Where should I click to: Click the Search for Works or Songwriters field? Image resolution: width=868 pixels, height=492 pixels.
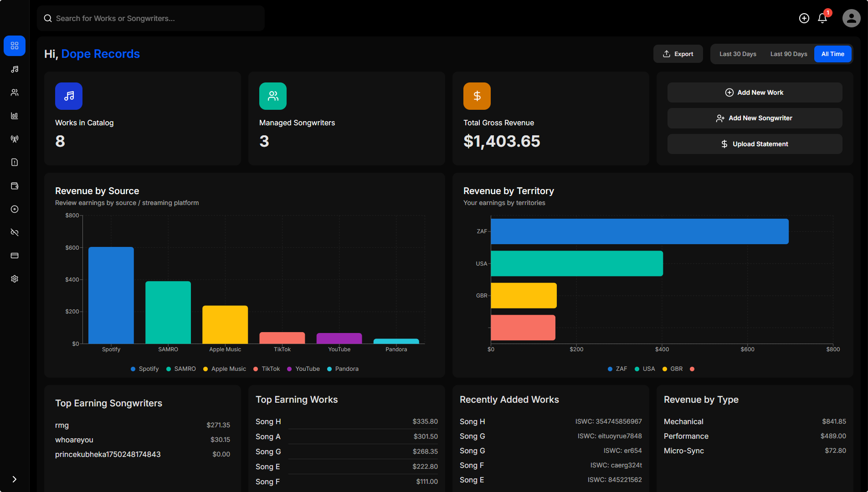[151, 18]
